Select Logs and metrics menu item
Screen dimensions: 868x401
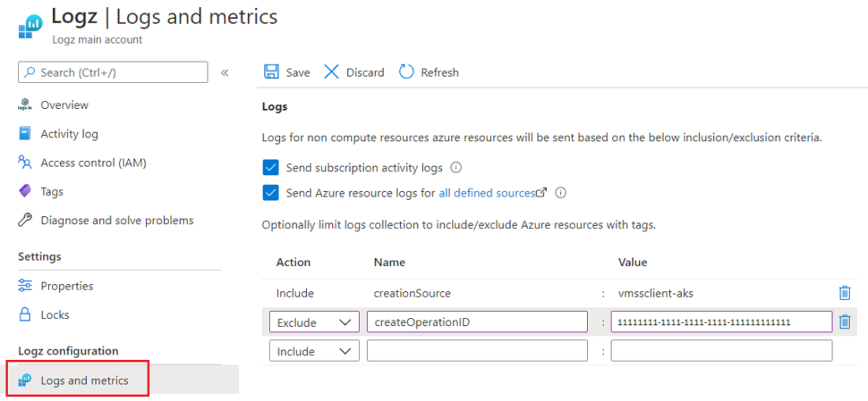(84, 380)
